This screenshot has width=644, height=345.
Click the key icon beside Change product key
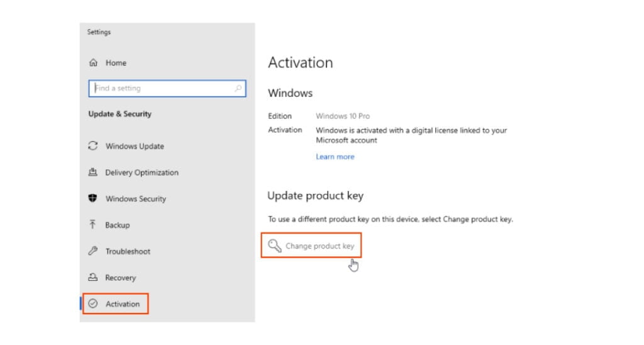tap(274, 246)
